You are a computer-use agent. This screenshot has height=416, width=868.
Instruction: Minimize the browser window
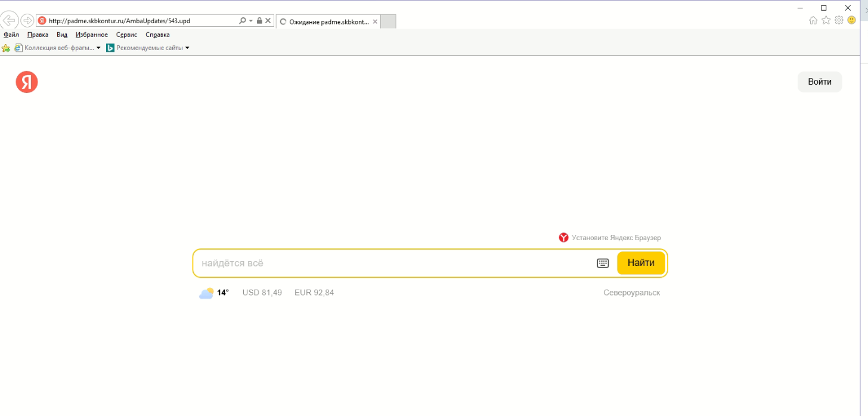(800, 8)
